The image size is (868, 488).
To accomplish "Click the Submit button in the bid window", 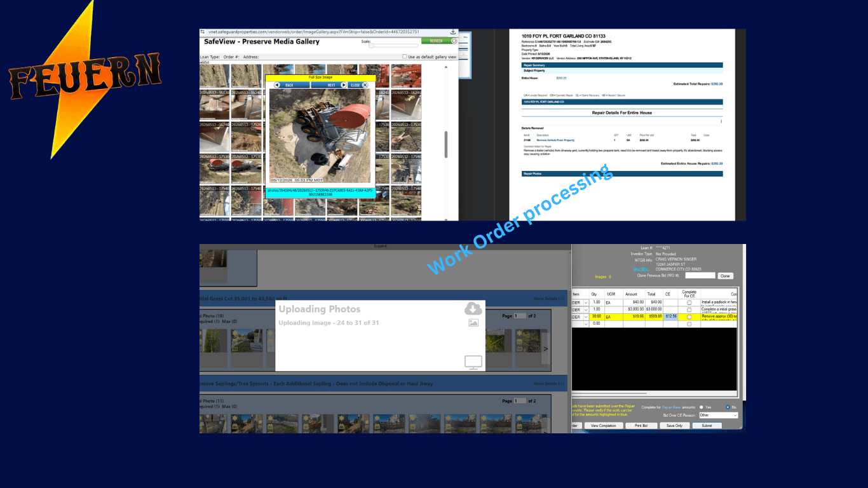I will coord(707,426).
